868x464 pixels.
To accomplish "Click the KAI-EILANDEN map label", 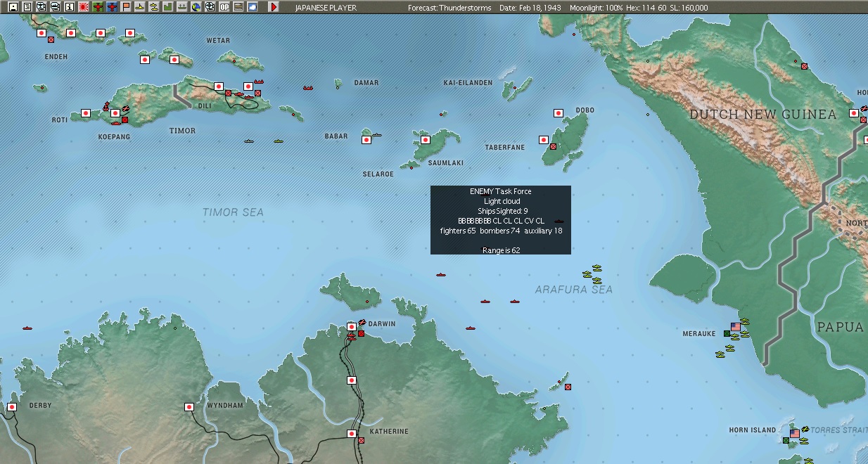I will pyautogui.click(x=468, y=83).
